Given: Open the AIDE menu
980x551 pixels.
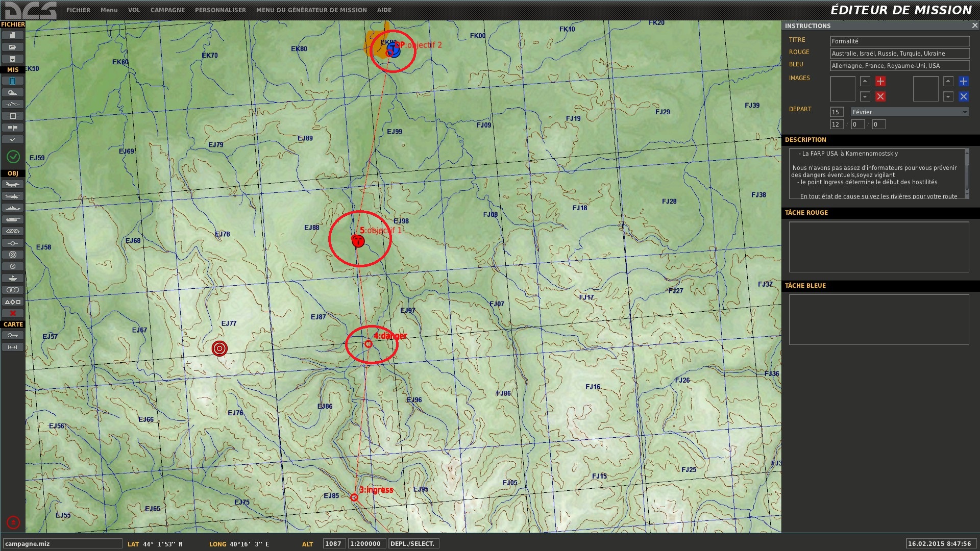Looking at the screenshot, I should (384, 10).
